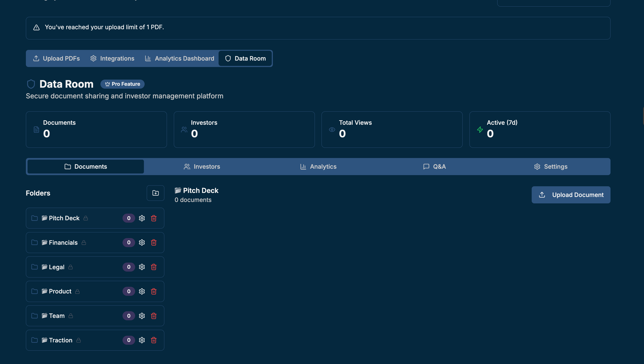Click the lightning bolt icon on Active (7d) card

click(x=480, y=129)
